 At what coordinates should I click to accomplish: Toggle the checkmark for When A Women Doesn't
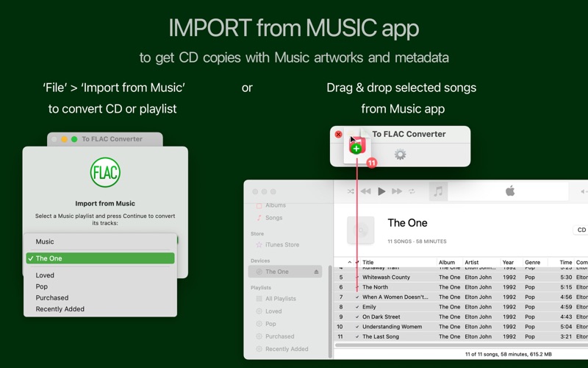tap(357, 297)
